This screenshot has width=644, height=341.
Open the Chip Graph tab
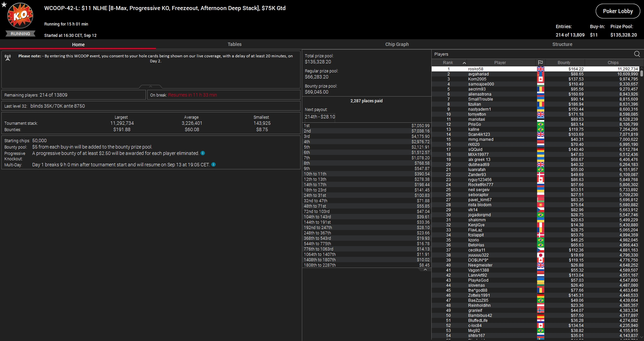click(x=397, y=44)
